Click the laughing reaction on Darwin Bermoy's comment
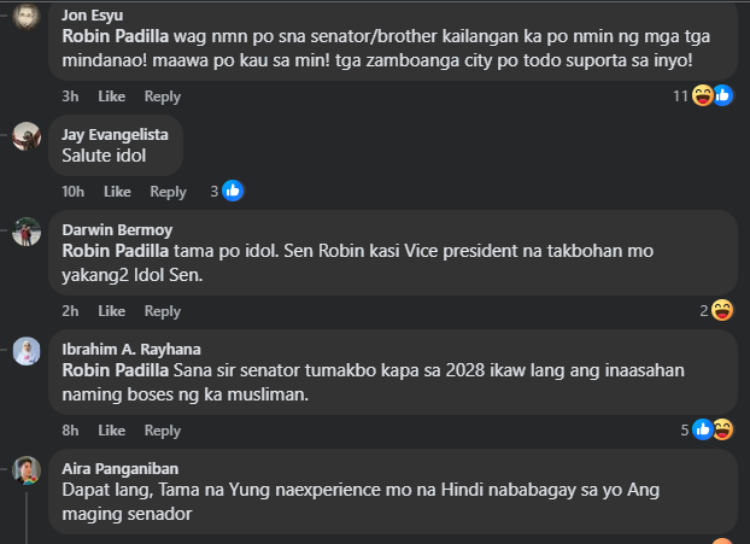The height and width of the screenshot is (544, 750). pos(722,311)
